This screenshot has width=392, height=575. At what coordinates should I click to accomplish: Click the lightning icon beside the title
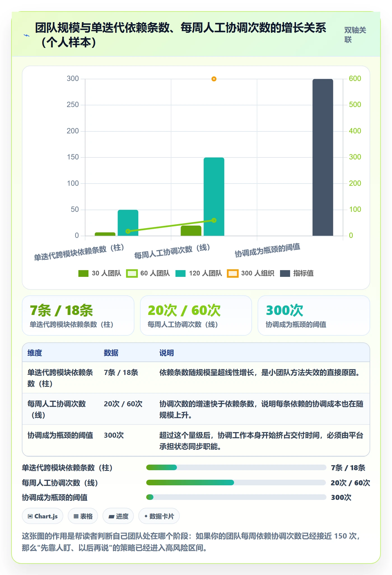point(27,35)
